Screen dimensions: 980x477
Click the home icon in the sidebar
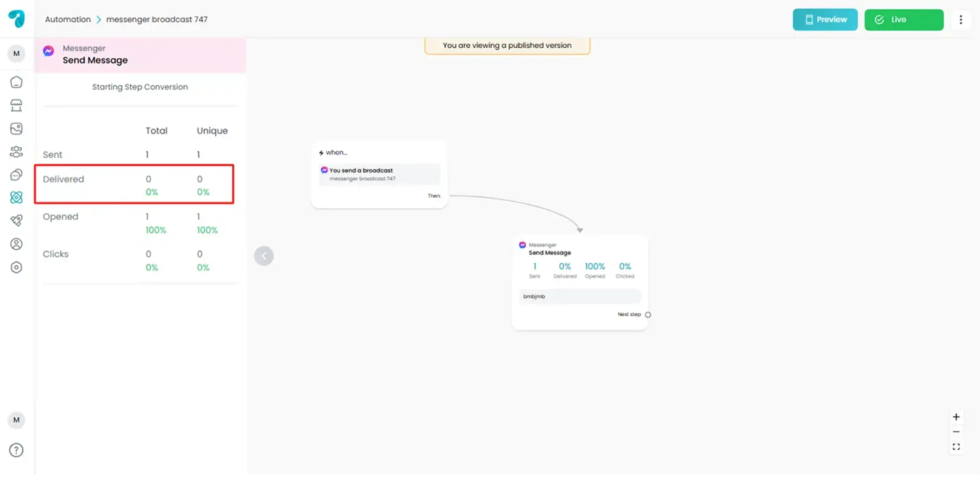pos(17,82)
